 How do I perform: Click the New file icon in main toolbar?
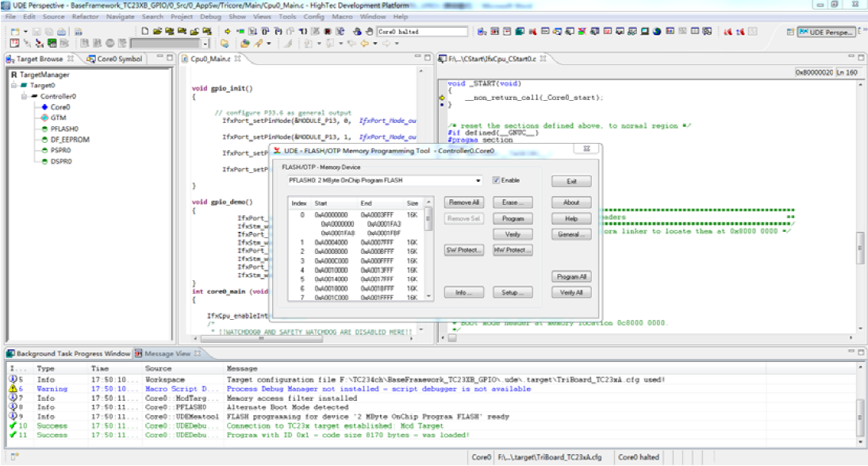coord(144,32)
